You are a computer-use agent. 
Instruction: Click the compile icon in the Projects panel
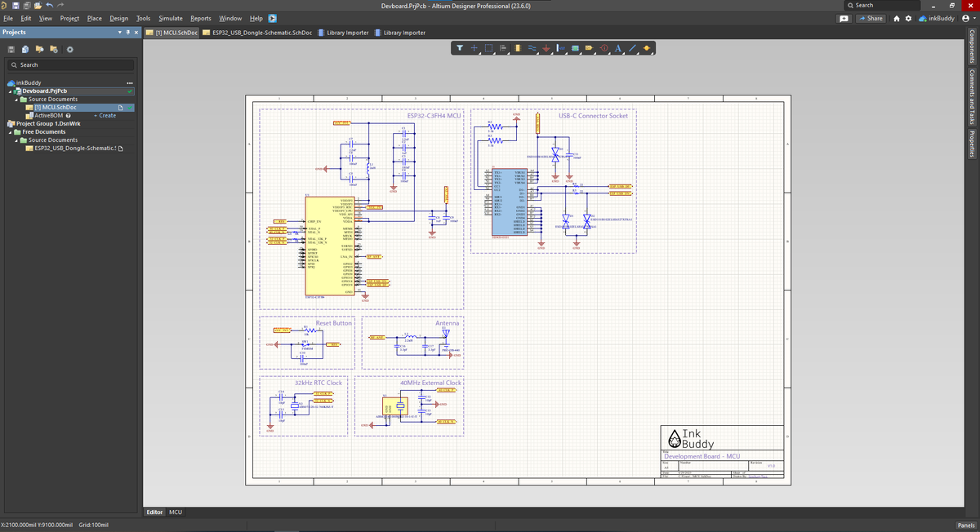click(x=26, y=50)
